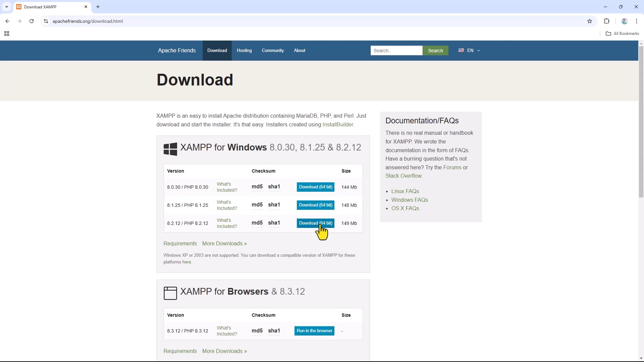Open the InstallBuilder link

(338, 124)
